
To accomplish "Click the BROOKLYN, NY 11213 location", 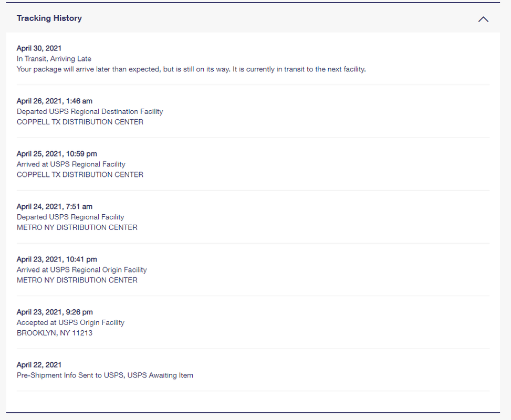I will (55, 333).
